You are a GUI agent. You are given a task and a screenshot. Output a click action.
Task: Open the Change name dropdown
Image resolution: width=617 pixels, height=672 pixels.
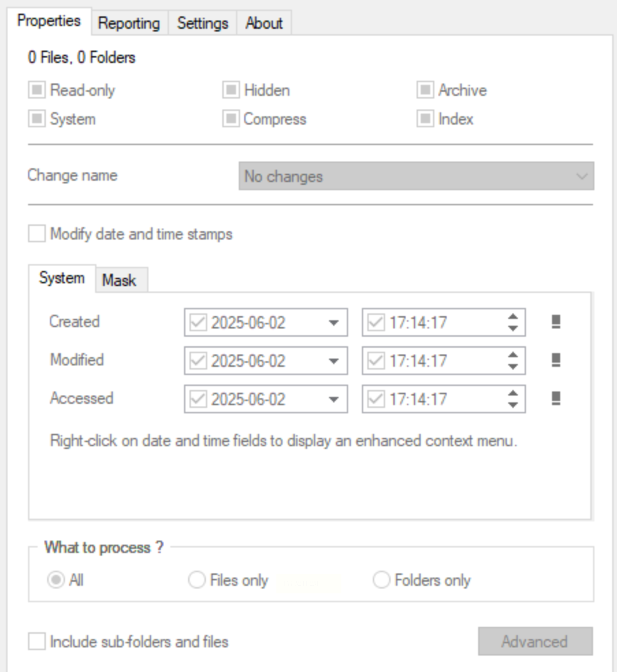[416, 177]
